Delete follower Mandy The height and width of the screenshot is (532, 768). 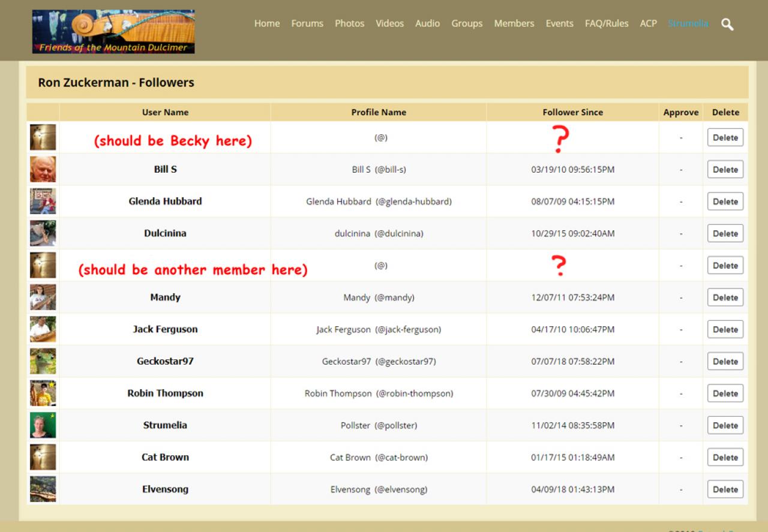725,297
